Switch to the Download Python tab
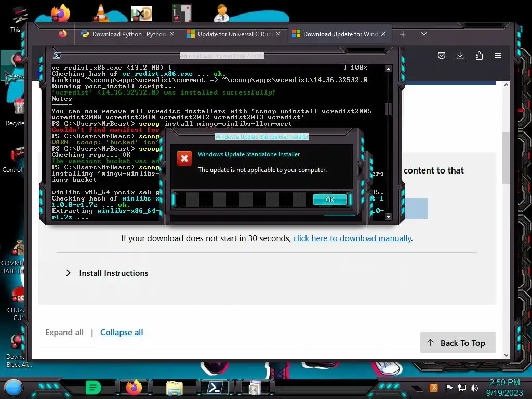Screen dimensions: 532x399 click(x=129, y=34)
